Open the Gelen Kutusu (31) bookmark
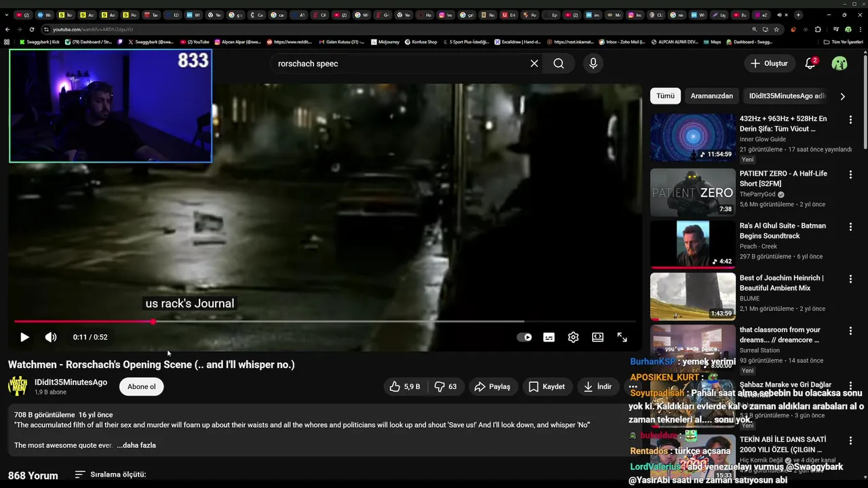This screenshot has width=868, height=488. click(341, 42)
